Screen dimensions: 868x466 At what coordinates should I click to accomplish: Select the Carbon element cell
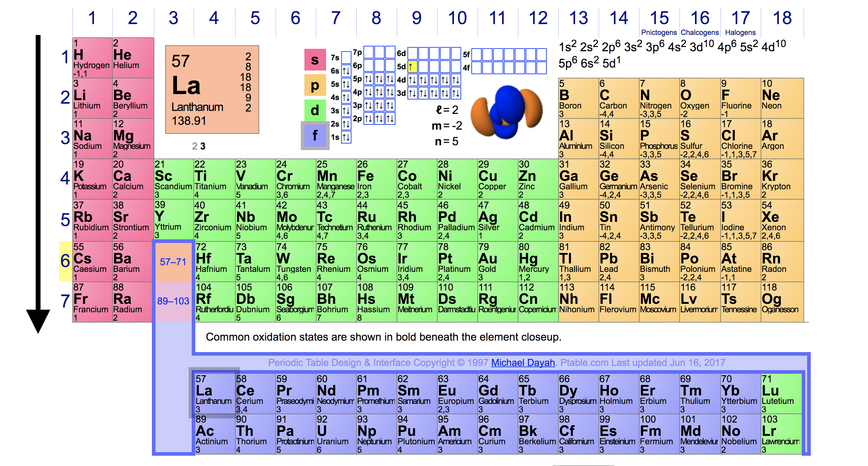click(619, 98)
